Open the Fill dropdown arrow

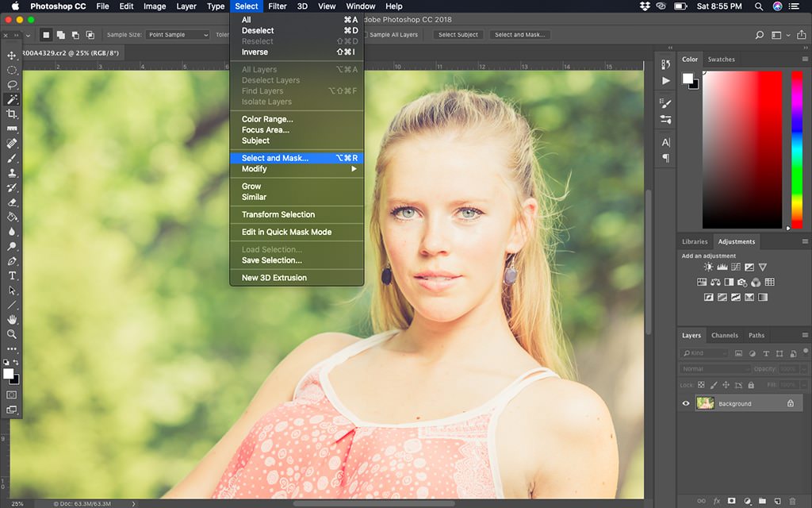pos(804,385)
